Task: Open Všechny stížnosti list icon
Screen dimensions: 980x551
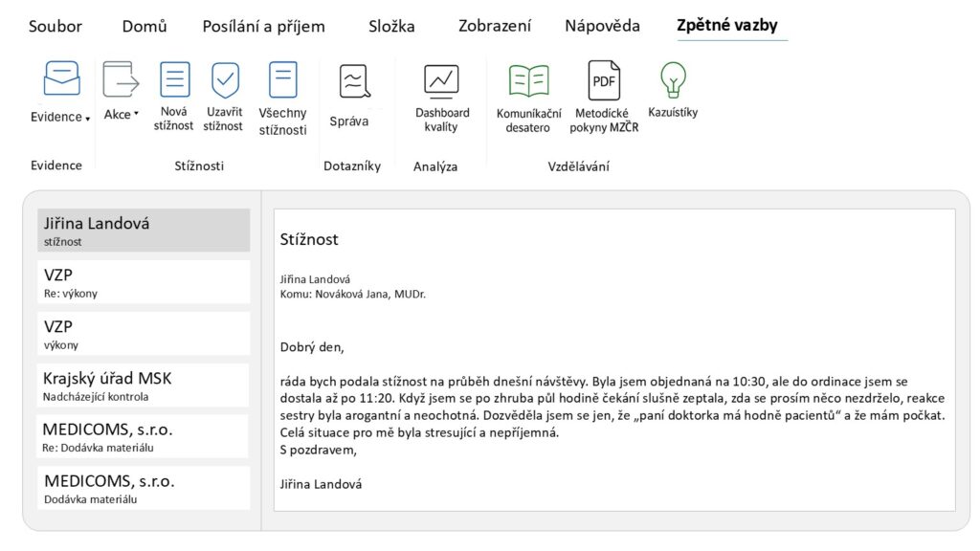Action: point(283,79)
